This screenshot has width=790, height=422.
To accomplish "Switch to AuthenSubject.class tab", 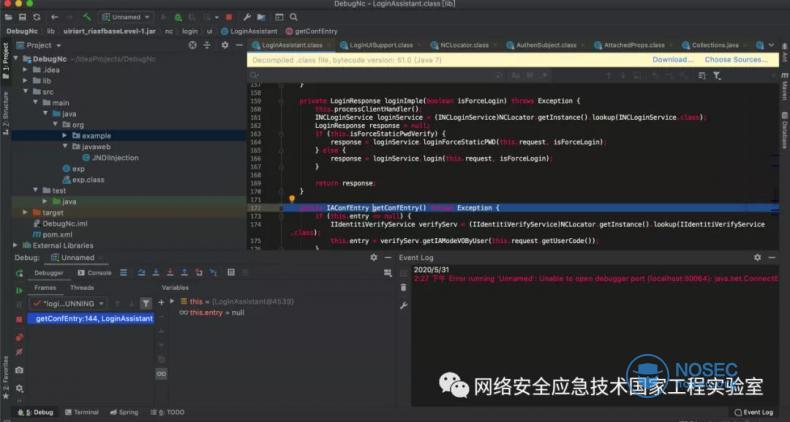I will tap(546, 45).
